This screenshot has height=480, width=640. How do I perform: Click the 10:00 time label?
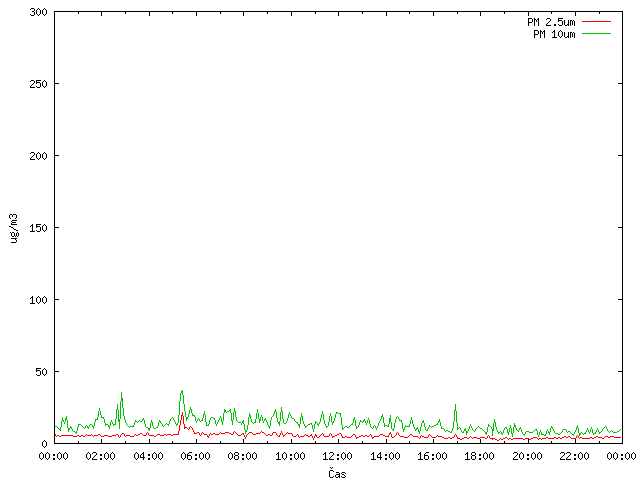tap(290, 456)
